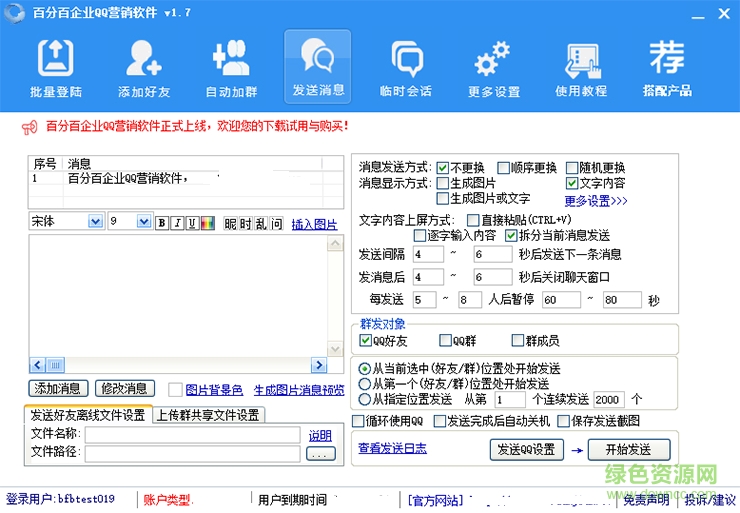This screenshot has height=513, width=740.
Task: Open the text color picker swatch
Action: click(x=208, y=223)
